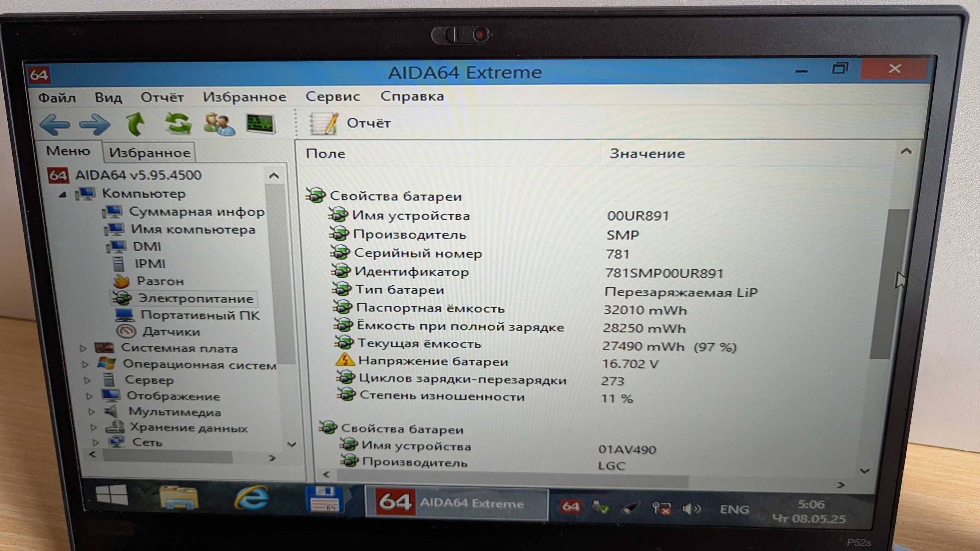
Task: Expand the Сеть node
Action: (96, 442)
